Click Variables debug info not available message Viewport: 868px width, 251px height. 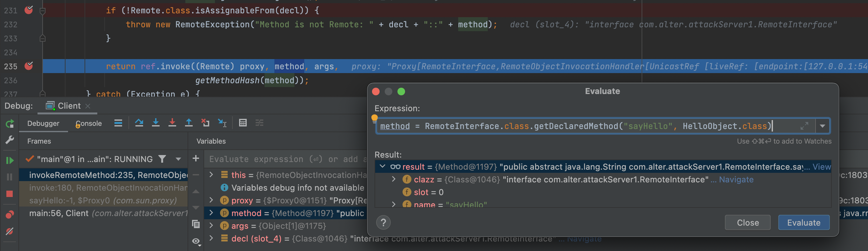point(298,188)
